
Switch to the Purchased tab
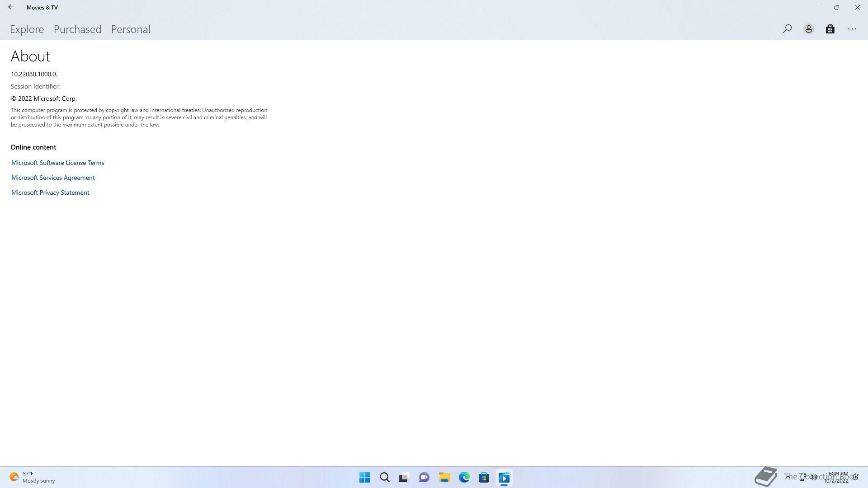(x=78, y=29)
